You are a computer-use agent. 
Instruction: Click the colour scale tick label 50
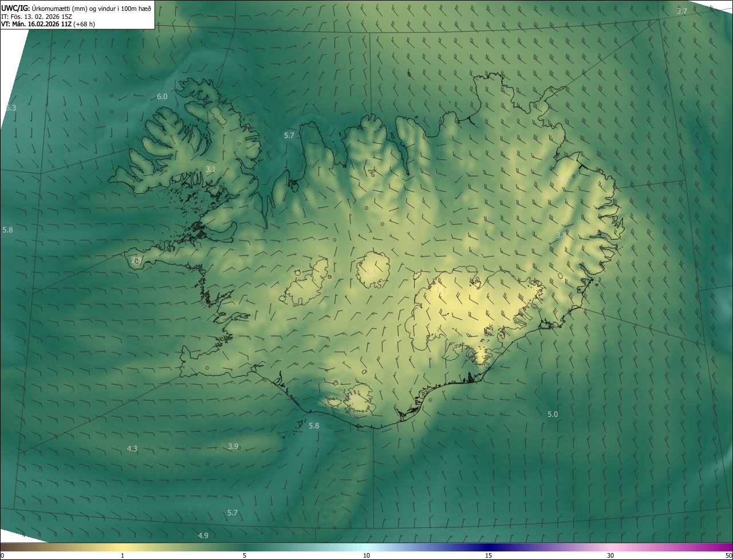pos(728,556)
